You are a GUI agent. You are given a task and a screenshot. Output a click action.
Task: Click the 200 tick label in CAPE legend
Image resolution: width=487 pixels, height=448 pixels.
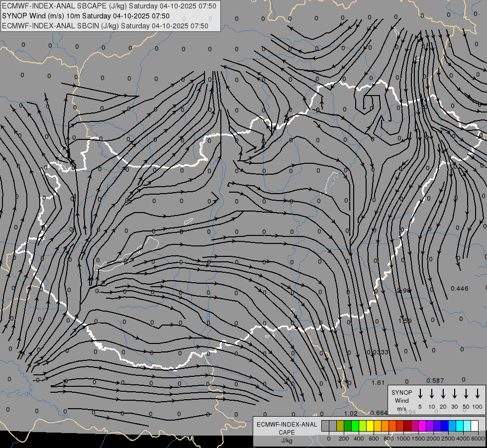point(344,439)
